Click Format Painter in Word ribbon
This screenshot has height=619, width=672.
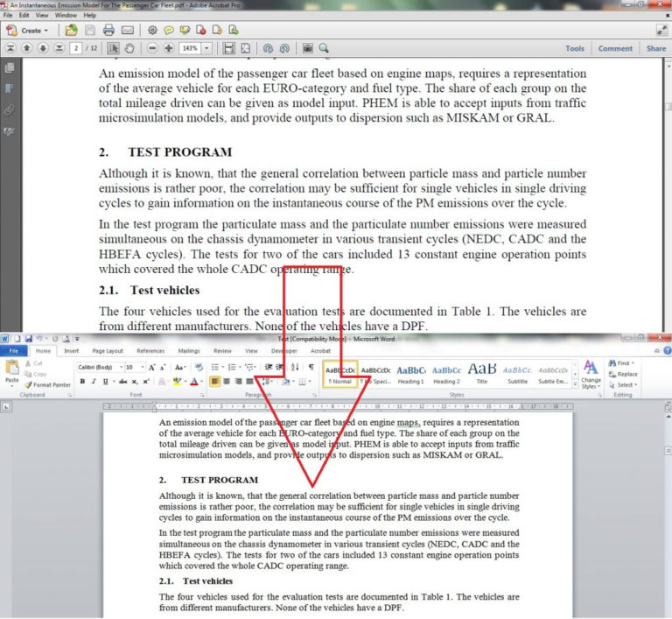pos(48,384)
